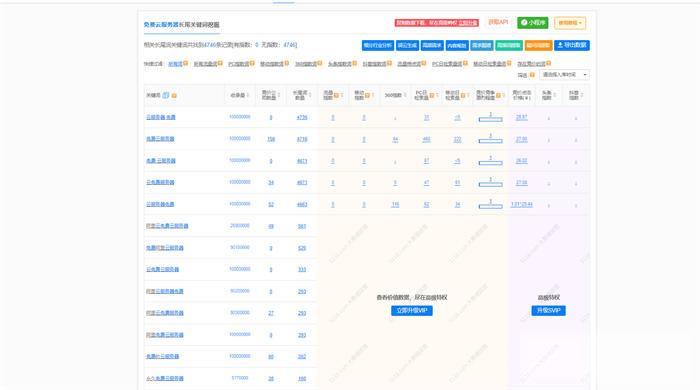Image resolution: width=700 pixels, height=390 pixels.
Task: Open the yellow dropdown button at top right
Action: (x=570, y=23)
